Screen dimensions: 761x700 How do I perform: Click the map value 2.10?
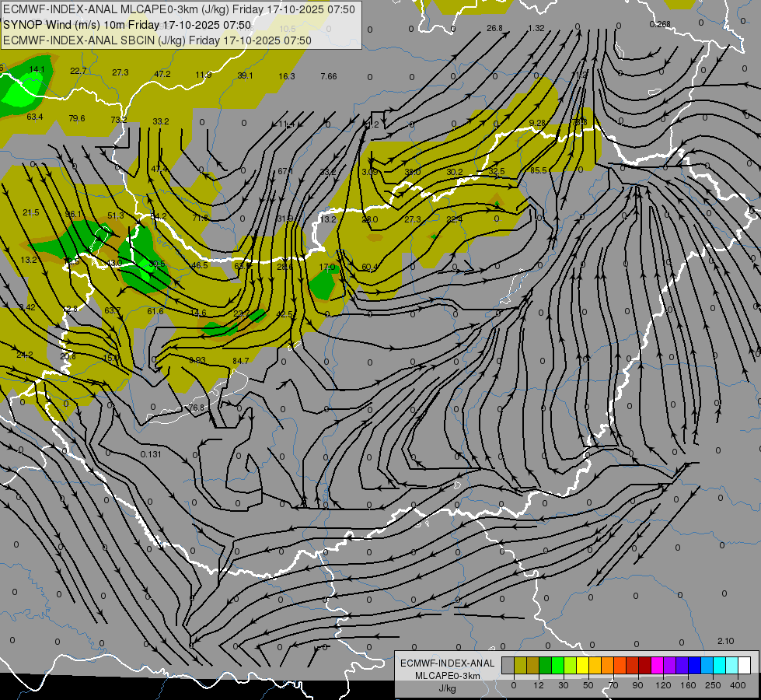(725, 641)
